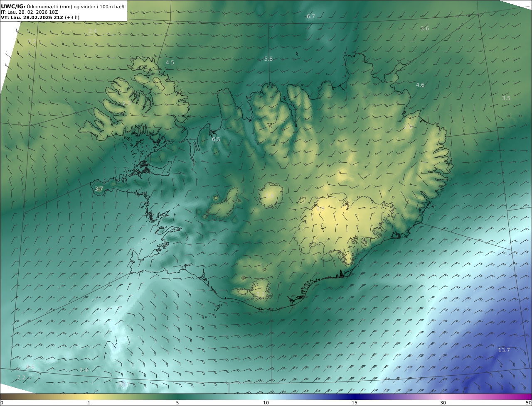532x406 pixels.
Task: Click the "VT: Lau. 28.02.2026 21Z" valid time
Action: pos(32,17)
